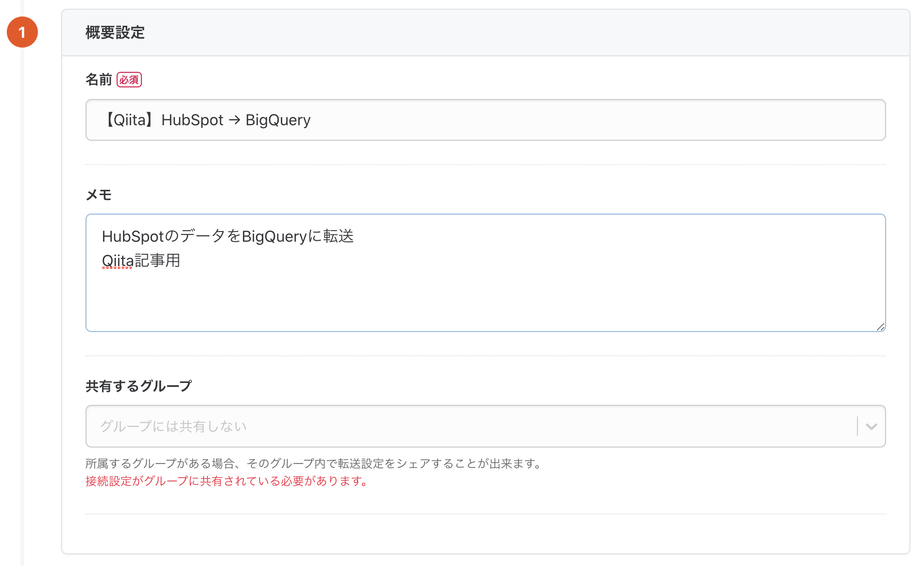Click the メモ field label
Image resolution: width=924 pixels, height=566 pixels.
pos(99,195)
